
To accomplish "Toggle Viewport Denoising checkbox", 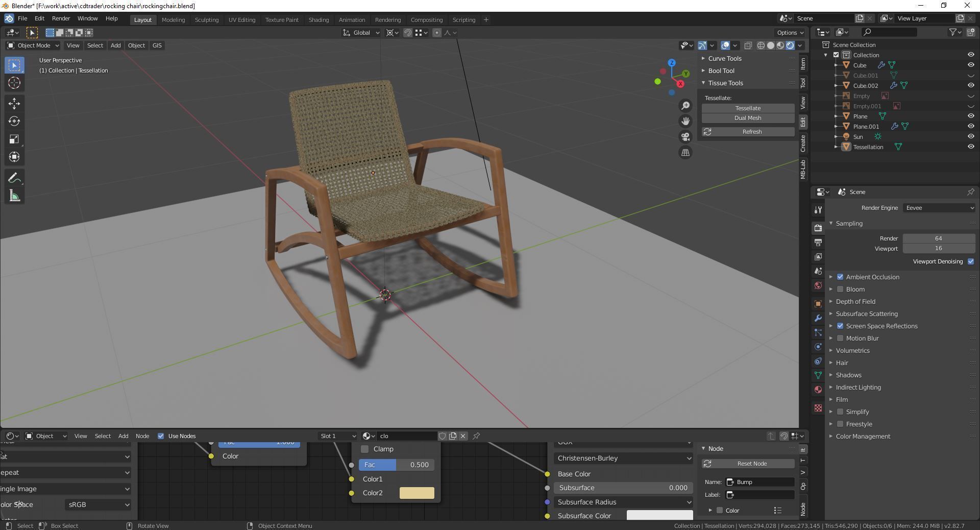I will (971, 261).
